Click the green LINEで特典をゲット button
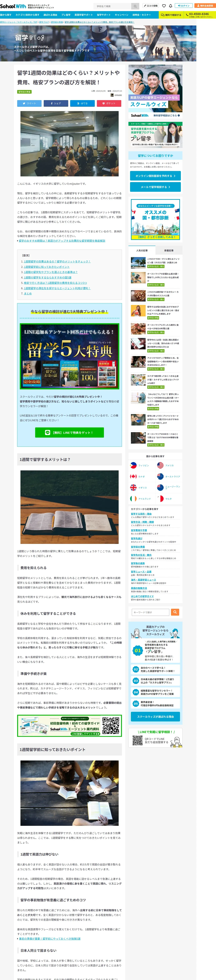Viewport: 216px width, 980px height. coord(69,432)
